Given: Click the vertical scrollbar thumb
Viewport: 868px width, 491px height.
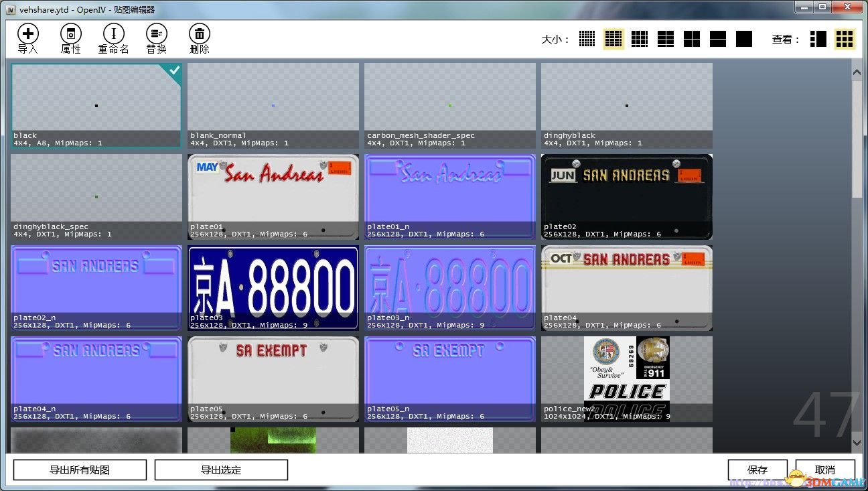Looking at the screenshot, I should [857, 139].
